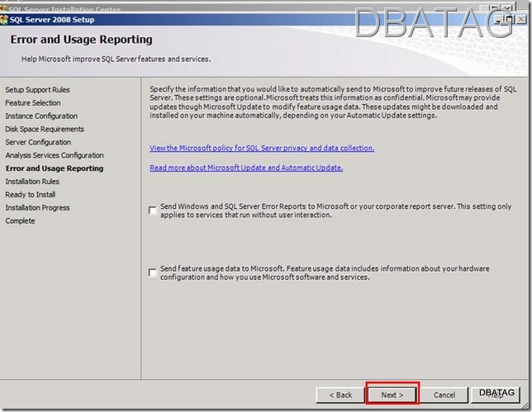Click the SQL Server 2008 Setup title icon
532x412 pixels.
(x=4, y=20)
